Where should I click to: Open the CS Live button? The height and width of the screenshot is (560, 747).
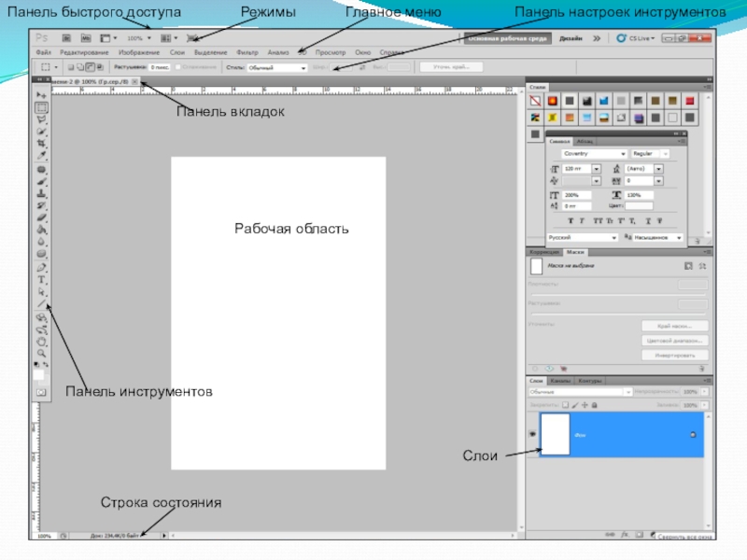[x=636, y=39]
